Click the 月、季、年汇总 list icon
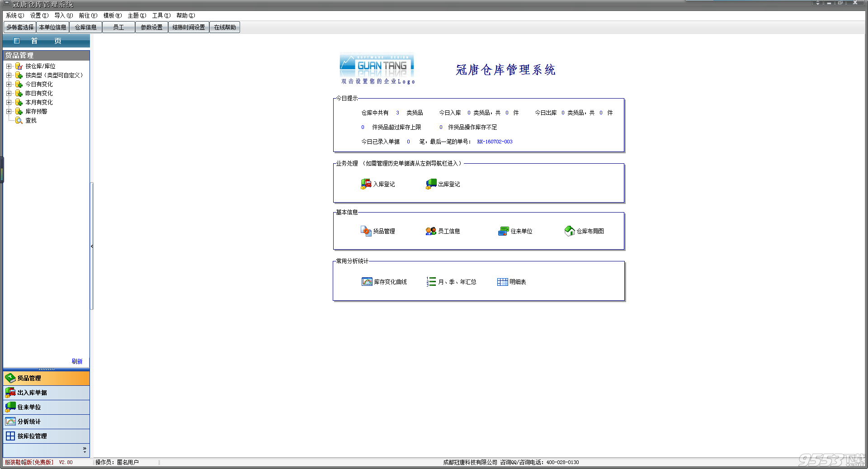 pos(431,282)
